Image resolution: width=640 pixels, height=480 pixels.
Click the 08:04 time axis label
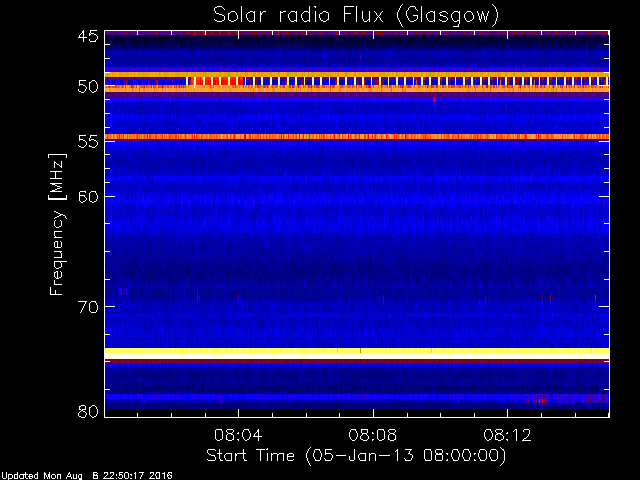pyautogui.click(x=238, y=435)
